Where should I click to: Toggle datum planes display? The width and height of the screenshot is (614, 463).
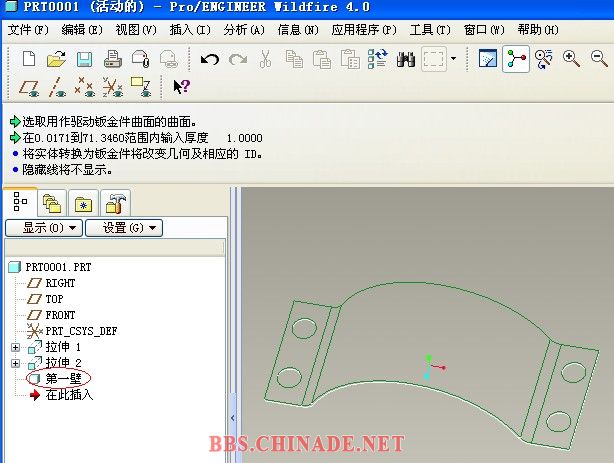(29, 87)
